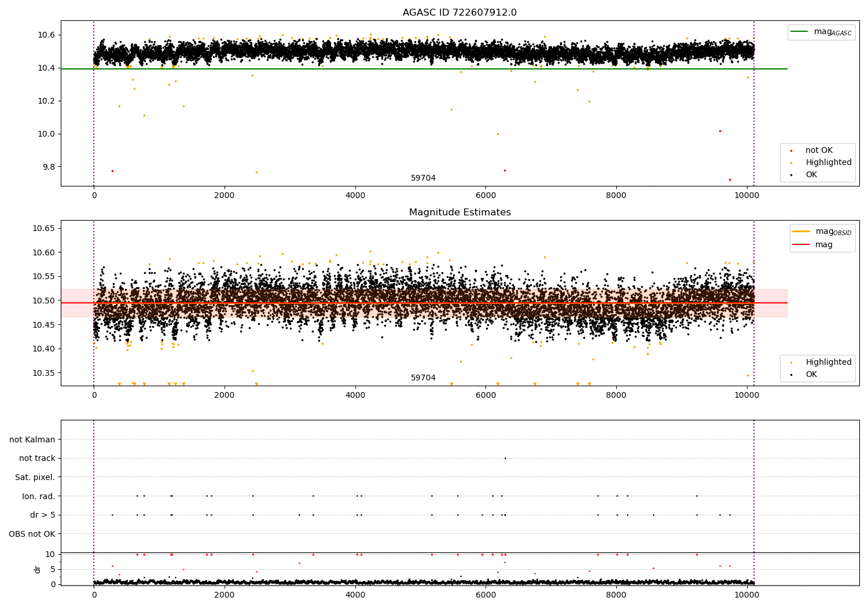Click y-axis tick 9.8 in top panel
868x608 pixels.
coord(49,167)
